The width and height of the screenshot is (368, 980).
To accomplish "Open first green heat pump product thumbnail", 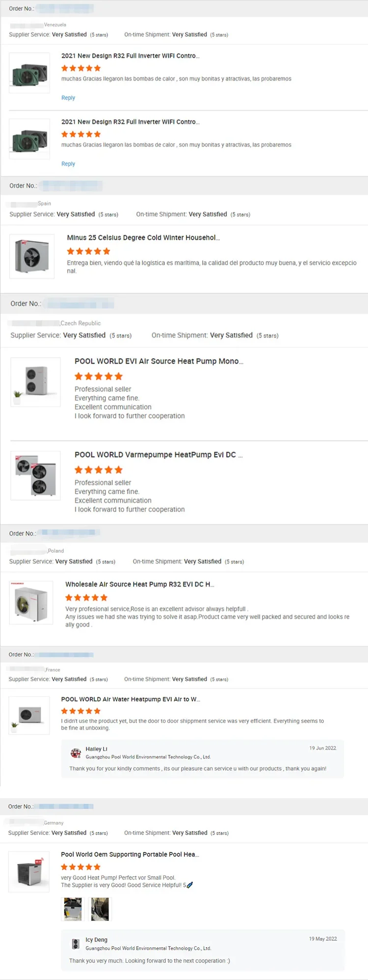I will [29, 73].
